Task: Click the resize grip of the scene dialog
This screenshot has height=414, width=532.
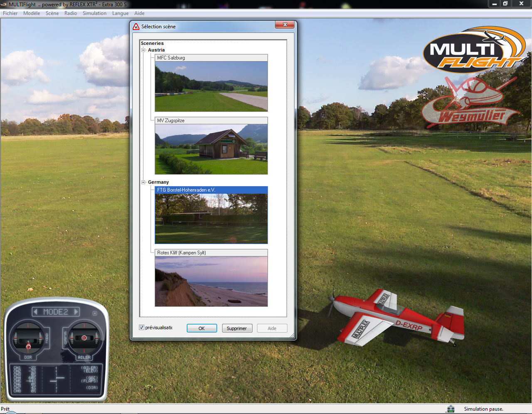Action: (x=292, y=336)
